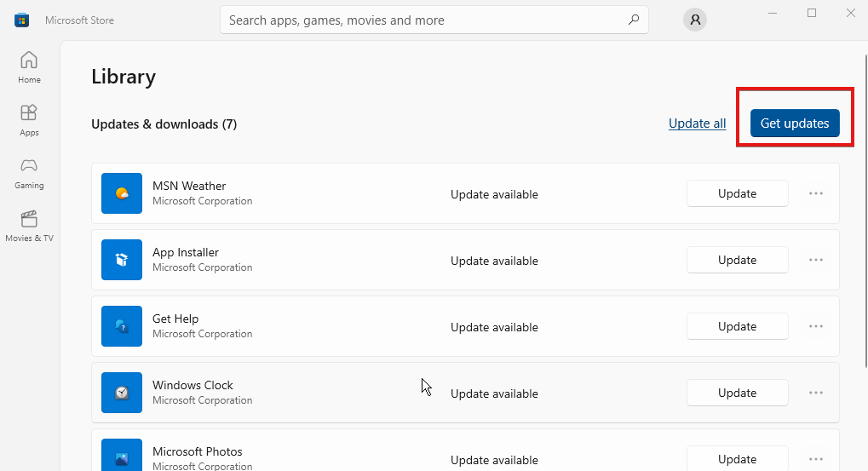Open more options for App Installer
868x471 pixels.
[x=816, y=260]
